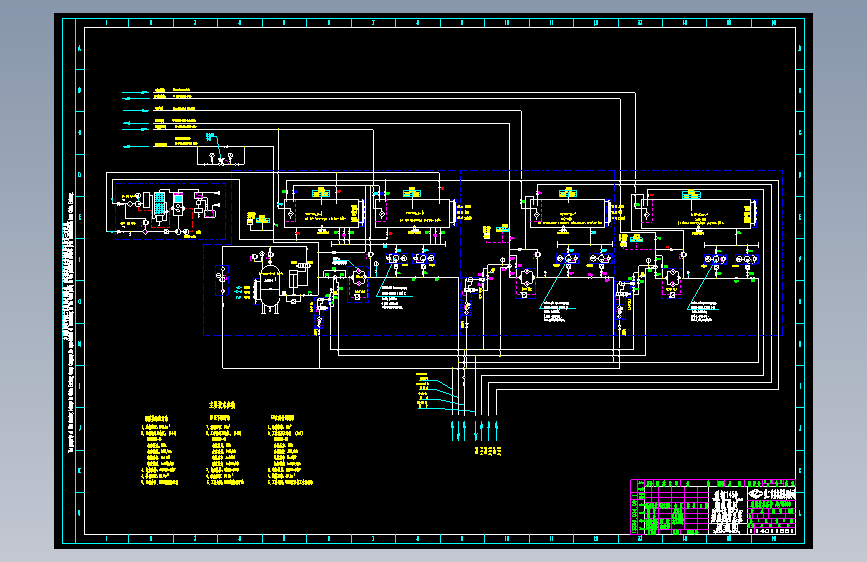This screenshot has width=867, height=562.
Task: Click the diamond heat-exchanger symbol right of the pressure vessel
Action: (358, 275)
